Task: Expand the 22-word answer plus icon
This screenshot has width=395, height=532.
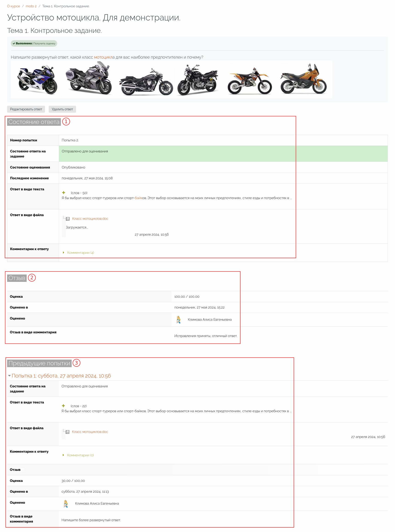Action: click(x=63, y=406)
